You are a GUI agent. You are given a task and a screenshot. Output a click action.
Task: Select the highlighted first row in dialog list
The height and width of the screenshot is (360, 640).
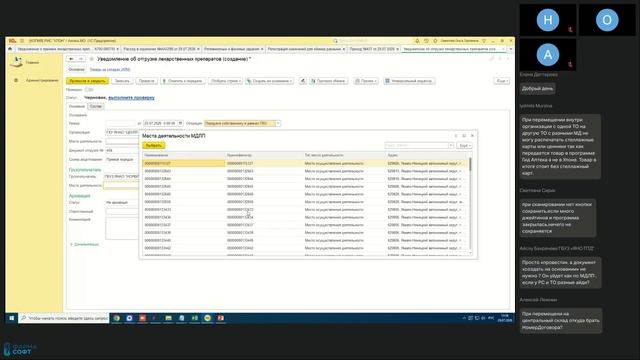tap(305, 163)
